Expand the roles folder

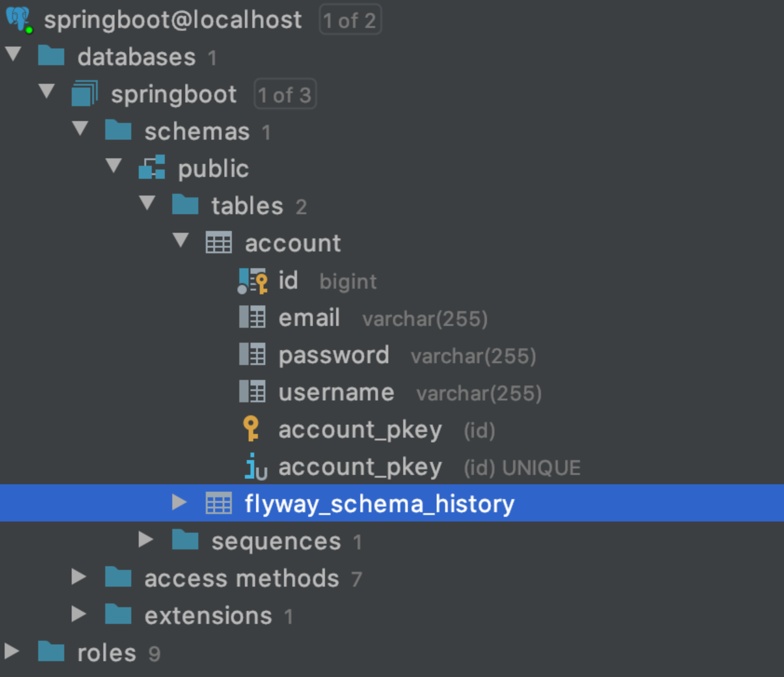[x=12, y=651]
